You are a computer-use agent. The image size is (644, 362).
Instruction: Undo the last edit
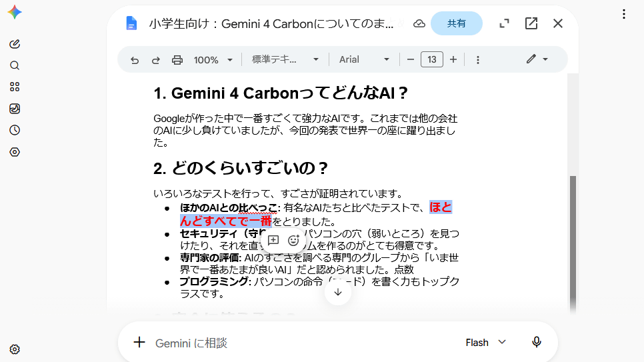pyautogui.click(x=134, y=60)
